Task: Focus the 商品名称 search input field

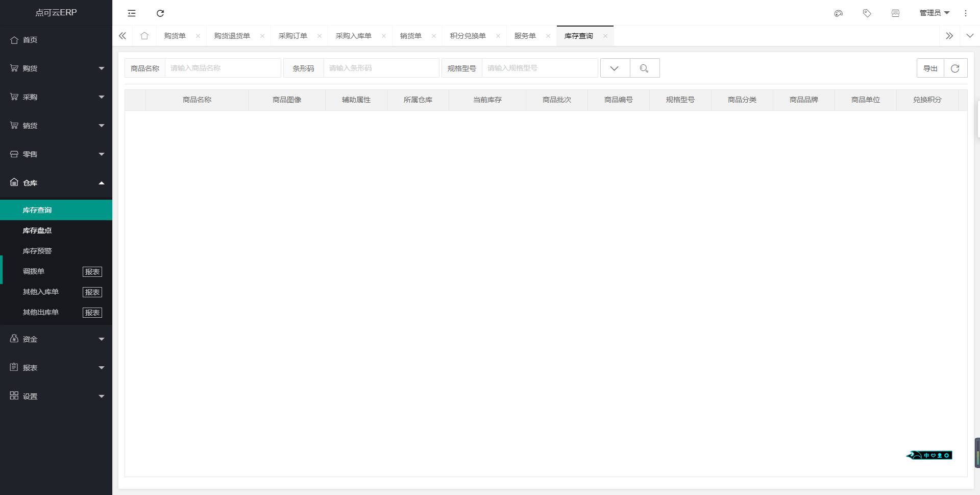Action: [223, 68]
